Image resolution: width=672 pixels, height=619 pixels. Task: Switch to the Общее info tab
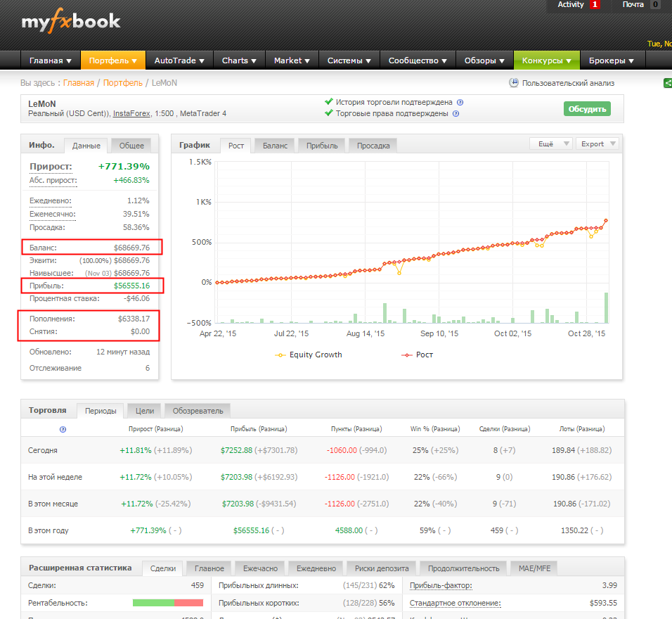tap(131, 146)
